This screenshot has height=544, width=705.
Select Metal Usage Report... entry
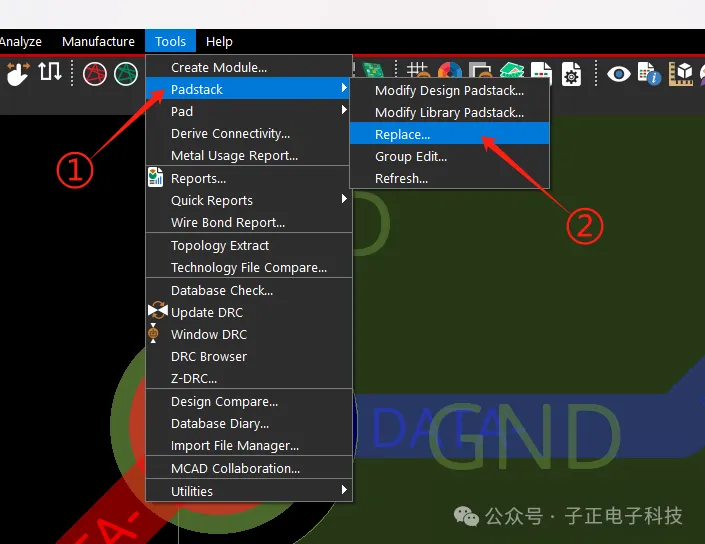click(x=249, y=155)
